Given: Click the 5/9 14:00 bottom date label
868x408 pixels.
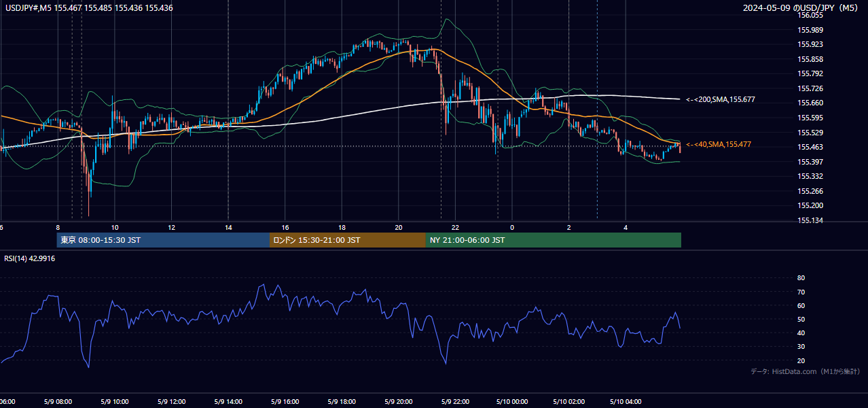Looking at the screenshot, I should 228,402.
